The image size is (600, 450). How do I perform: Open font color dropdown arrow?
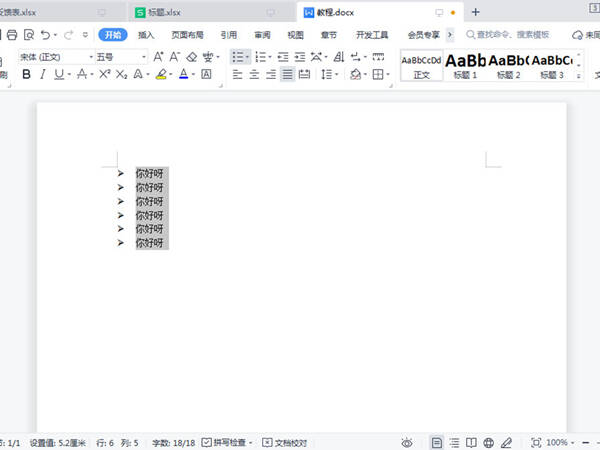point(193,74)
